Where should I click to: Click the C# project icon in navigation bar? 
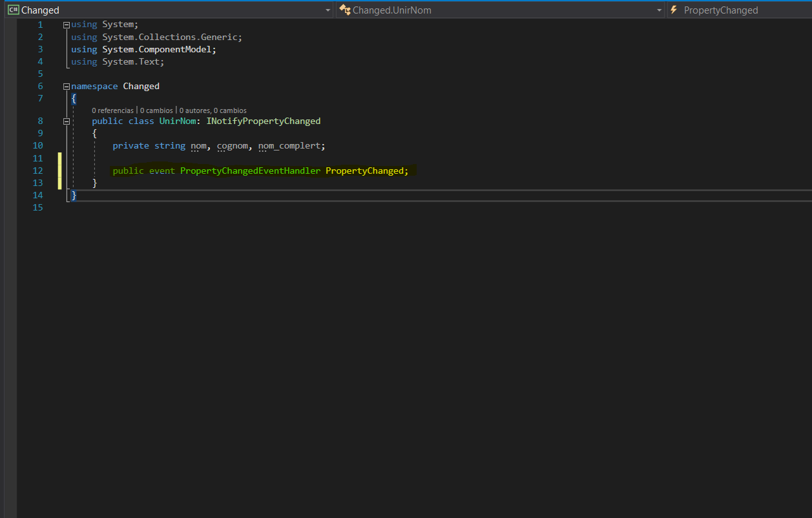point(13,10)
